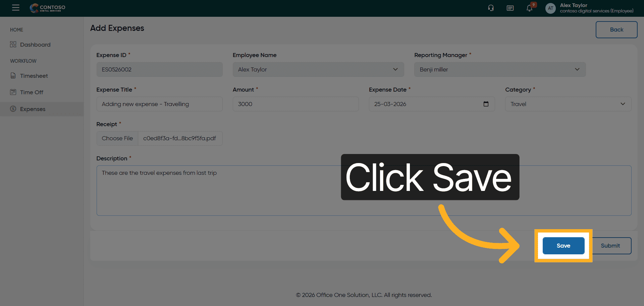Open the messages chat icon
The image size is (644, 306).
click(510, 8)
